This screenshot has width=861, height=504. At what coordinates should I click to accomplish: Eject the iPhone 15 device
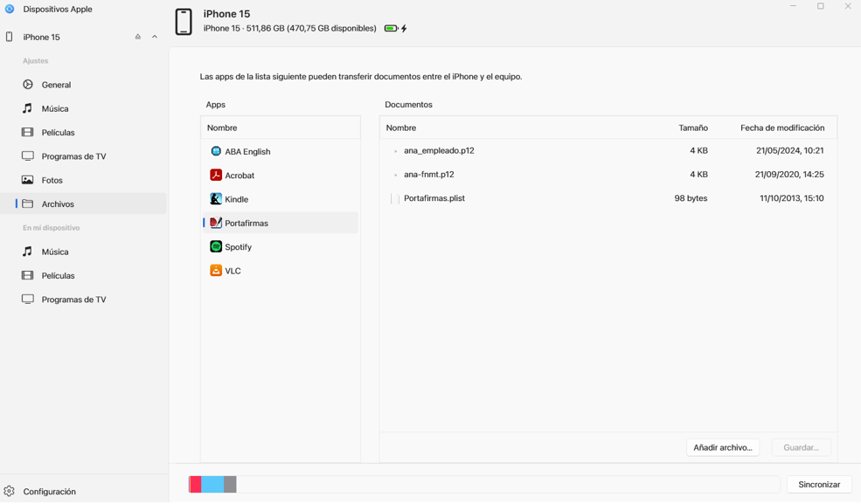pos(138,37)
